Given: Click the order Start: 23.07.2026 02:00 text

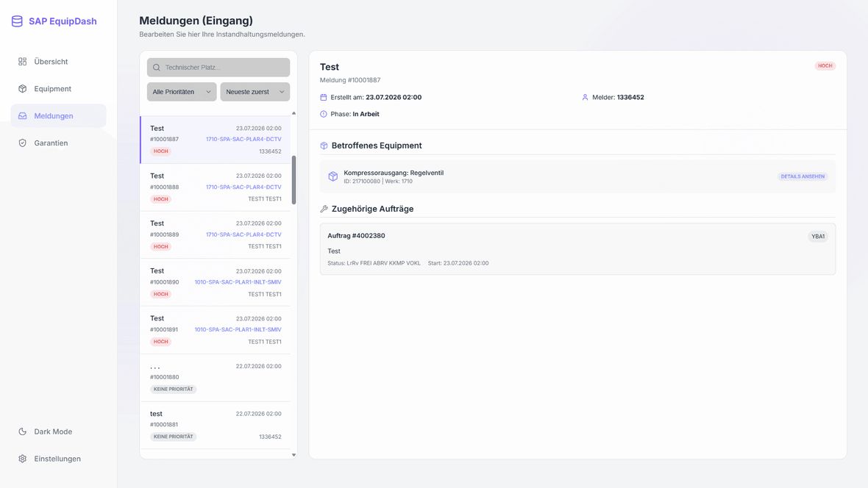Looking at the screenshot, I should point(458,263).
